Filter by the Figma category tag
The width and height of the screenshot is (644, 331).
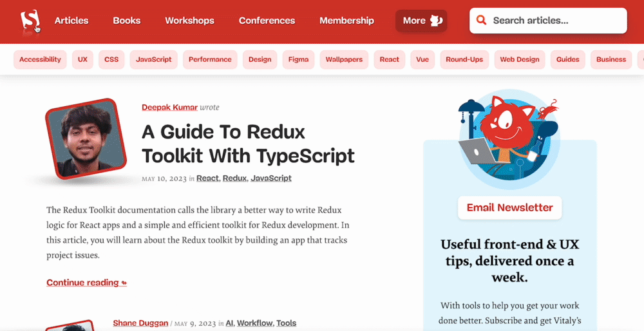pyautogui.click(x=298, y=59)
